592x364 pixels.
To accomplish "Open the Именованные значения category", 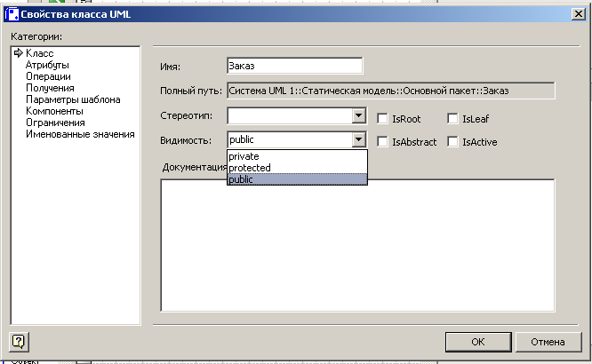I will [x=80, y=134].
